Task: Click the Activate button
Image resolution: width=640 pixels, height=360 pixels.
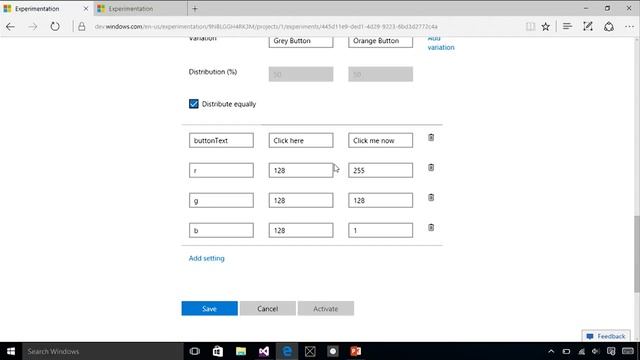Action: coord(325,309)
